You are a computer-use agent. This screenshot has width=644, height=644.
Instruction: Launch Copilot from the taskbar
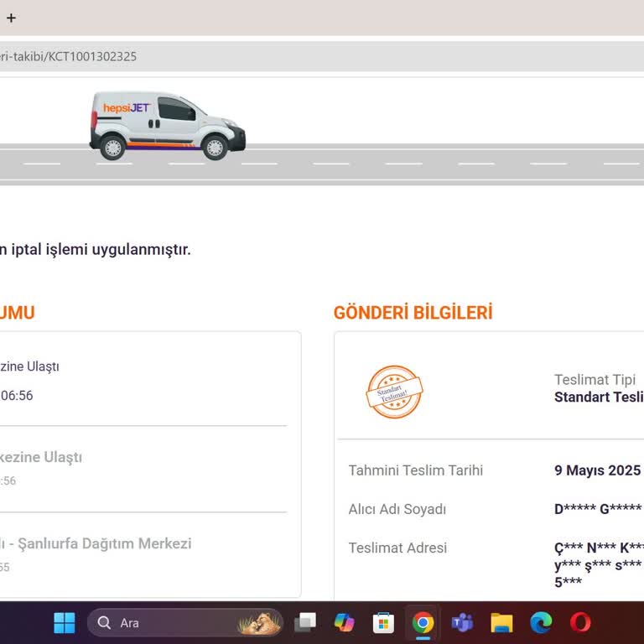coord(344,623)
